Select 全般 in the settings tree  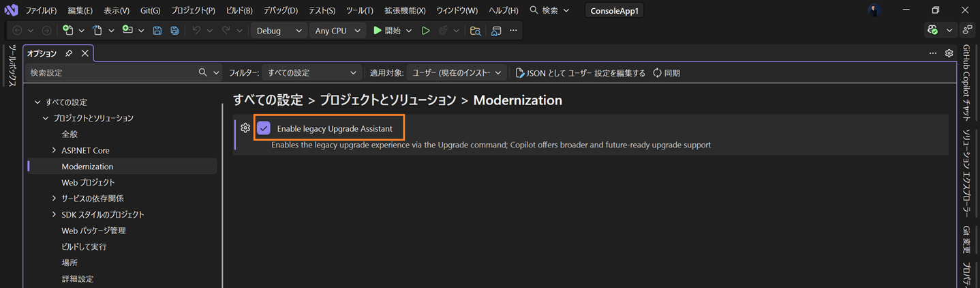[70, 134]
